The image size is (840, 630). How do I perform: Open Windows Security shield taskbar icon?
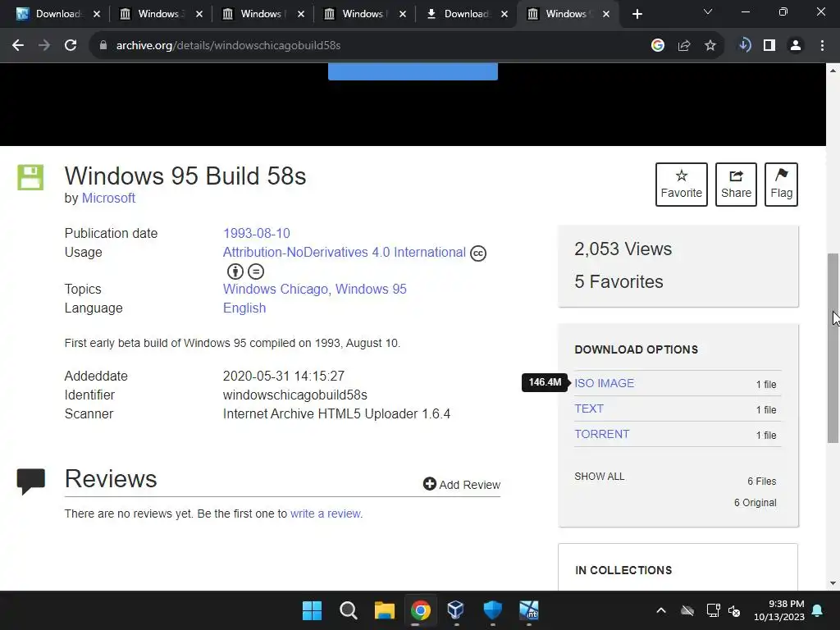[492, 610]
